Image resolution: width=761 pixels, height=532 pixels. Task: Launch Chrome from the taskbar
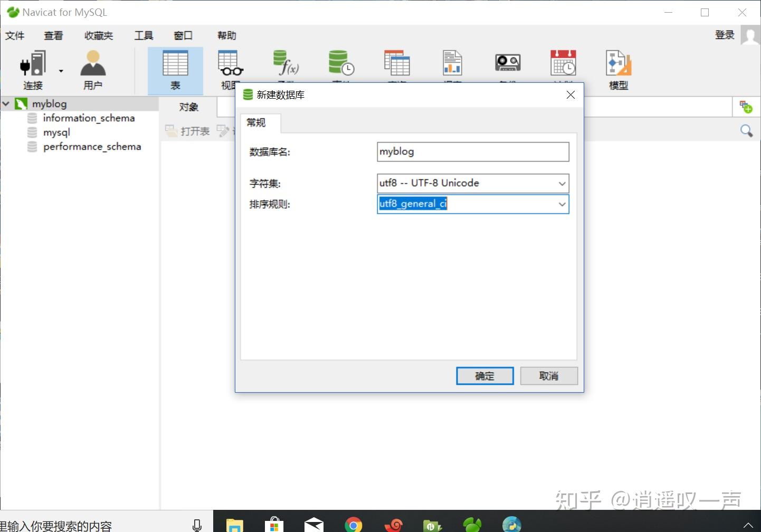click(x=353, y=524)
